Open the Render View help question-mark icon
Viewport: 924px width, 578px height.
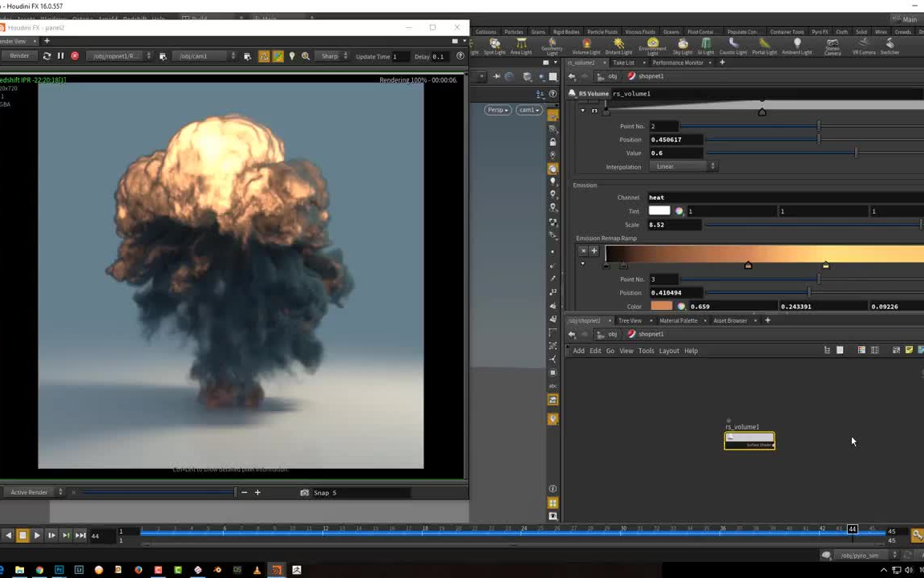point(460,56)
